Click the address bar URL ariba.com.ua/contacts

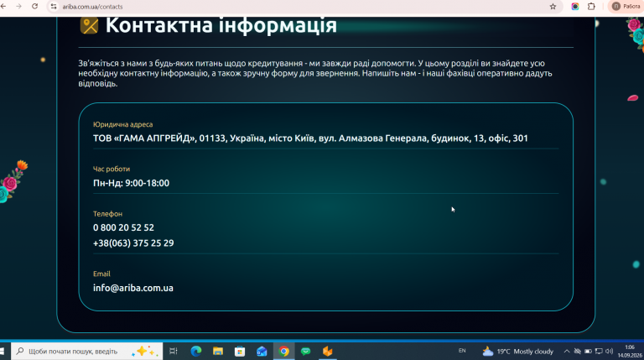pos(92,7)
